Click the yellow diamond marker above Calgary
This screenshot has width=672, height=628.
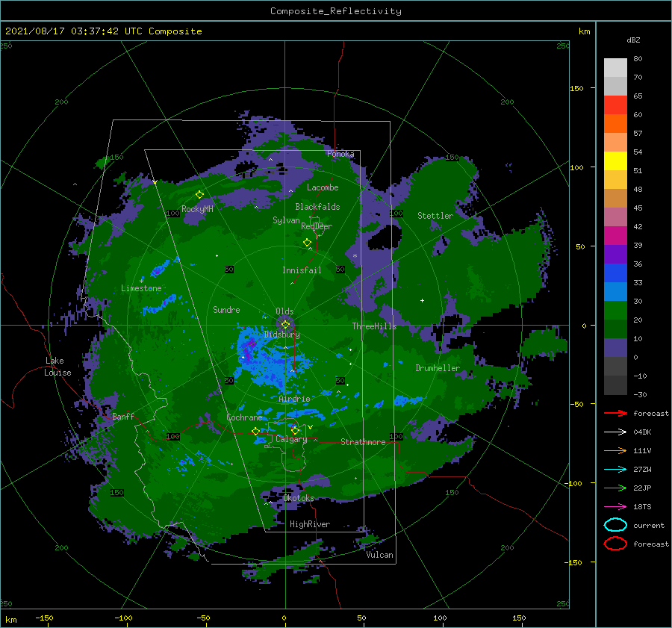click(295, 430)
